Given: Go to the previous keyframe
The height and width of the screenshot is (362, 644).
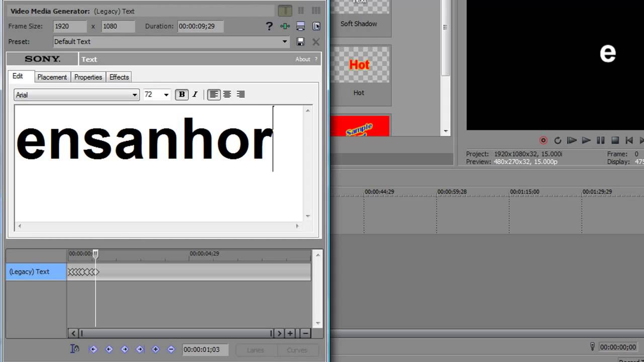Looking at the screenshot, I should tap(109, 349).
